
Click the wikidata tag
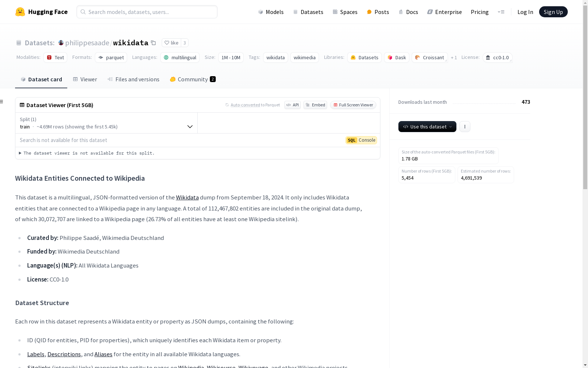coord(276,57)
